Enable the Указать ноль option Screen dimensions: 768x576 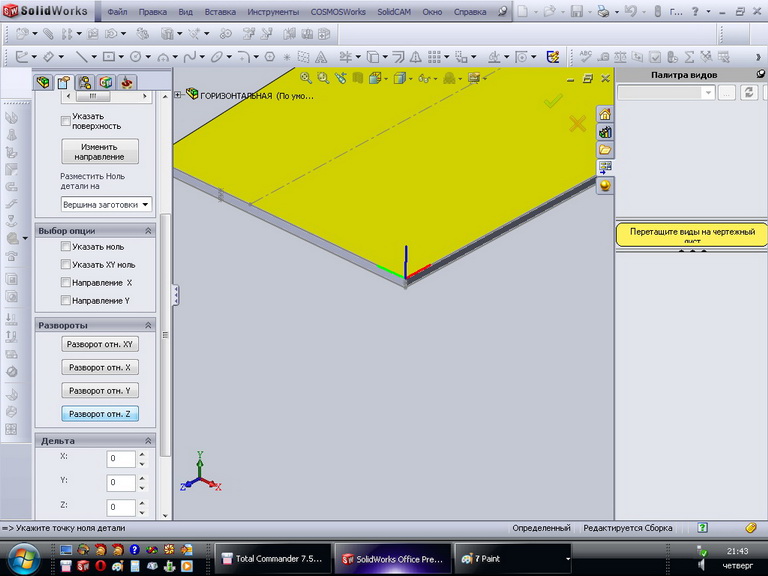click(x=66, y=246)
